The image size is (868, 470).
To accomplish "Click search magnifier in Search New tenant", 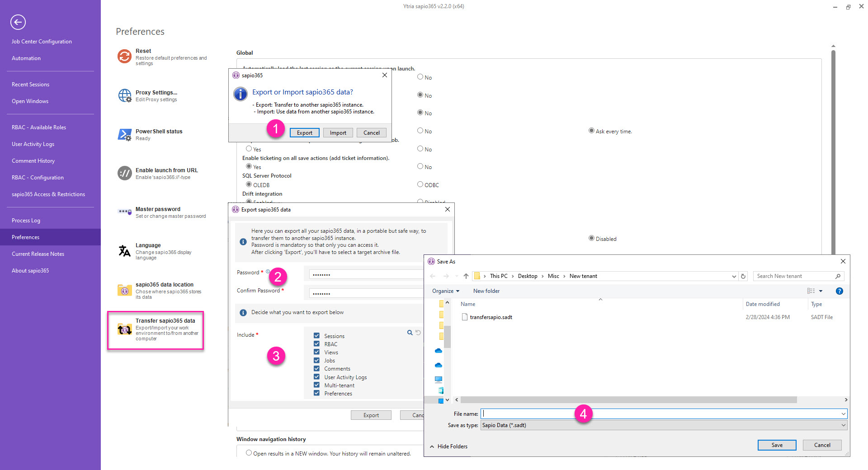I will [x=838, y=276].
